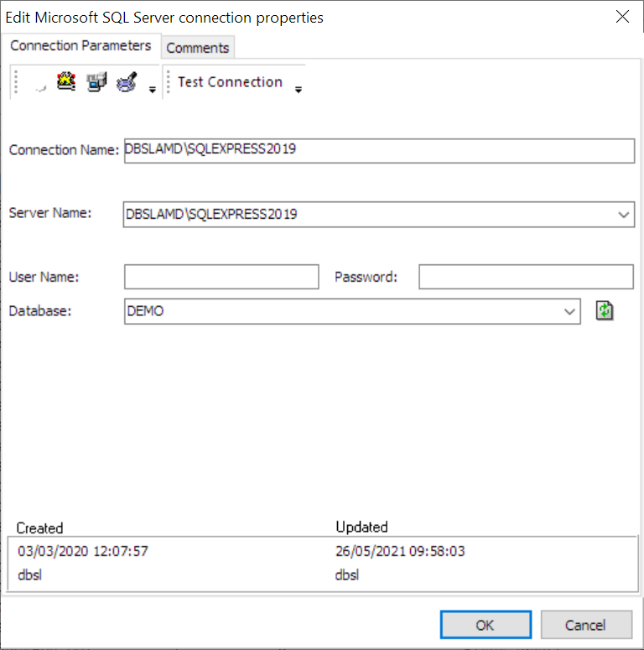The height and width of the screenshot is (650, 644).
Task: Confirm with the OK button
Action: (486, 624)
